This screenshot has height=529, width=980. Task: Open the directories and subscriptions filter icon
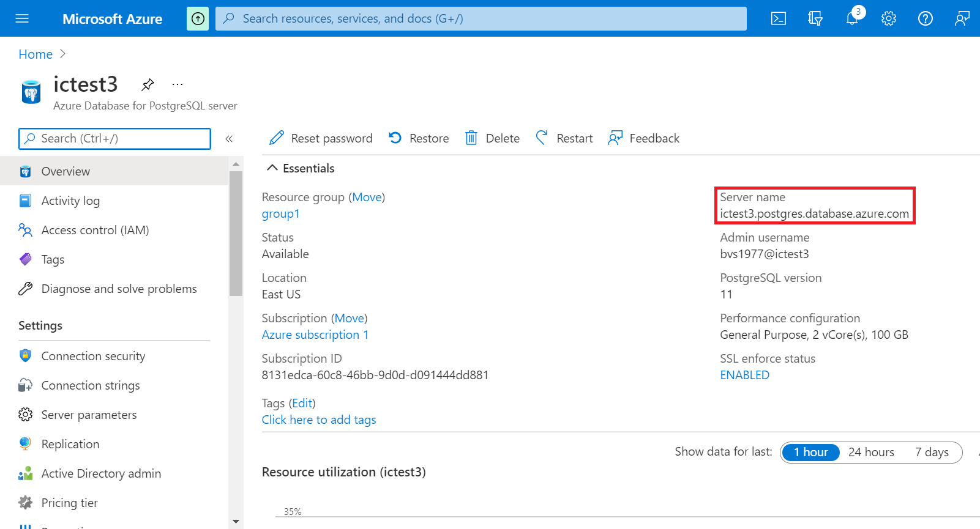(815, 18)
